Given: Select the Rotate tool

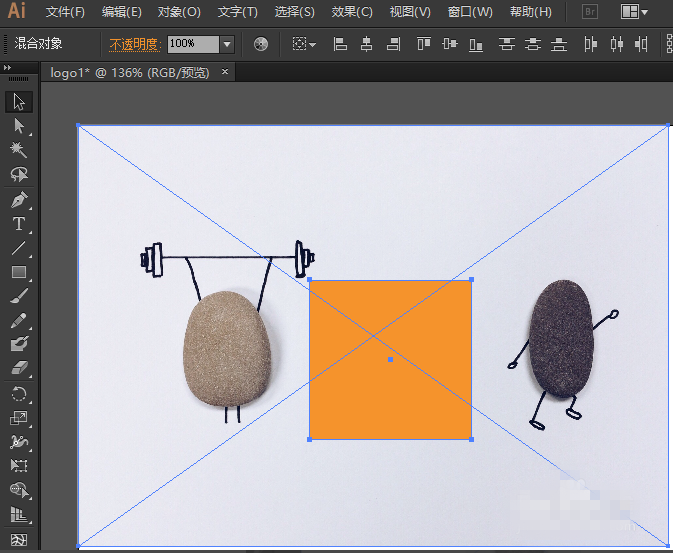Looking at the screenshot, I should tap(18, 394).
